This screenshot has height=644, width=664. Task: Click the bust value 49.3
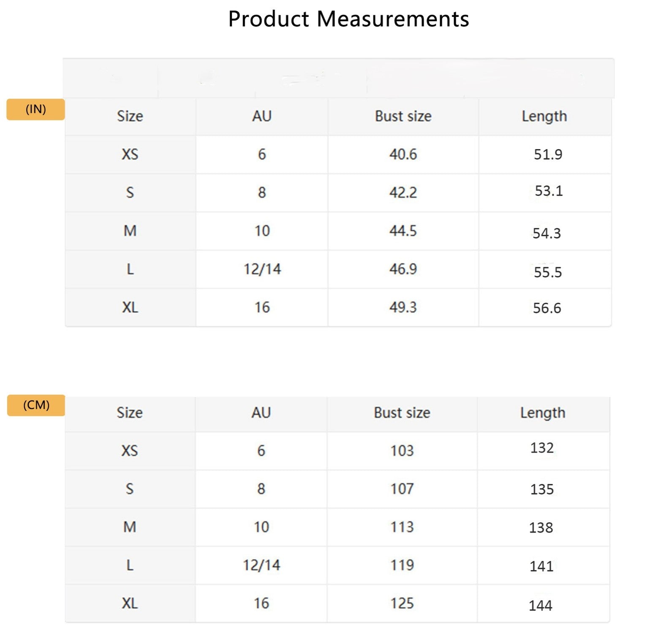click(403, 307)
